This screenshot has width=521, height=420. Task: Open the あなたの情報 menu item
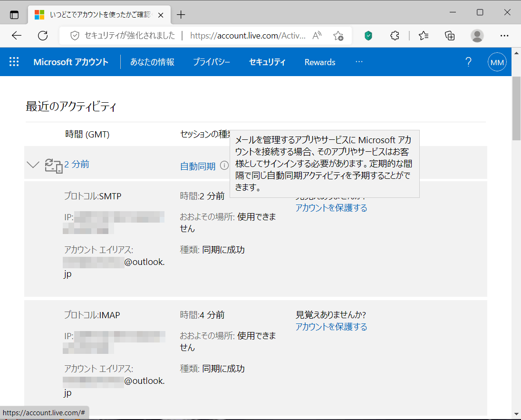tap(152, 62)
